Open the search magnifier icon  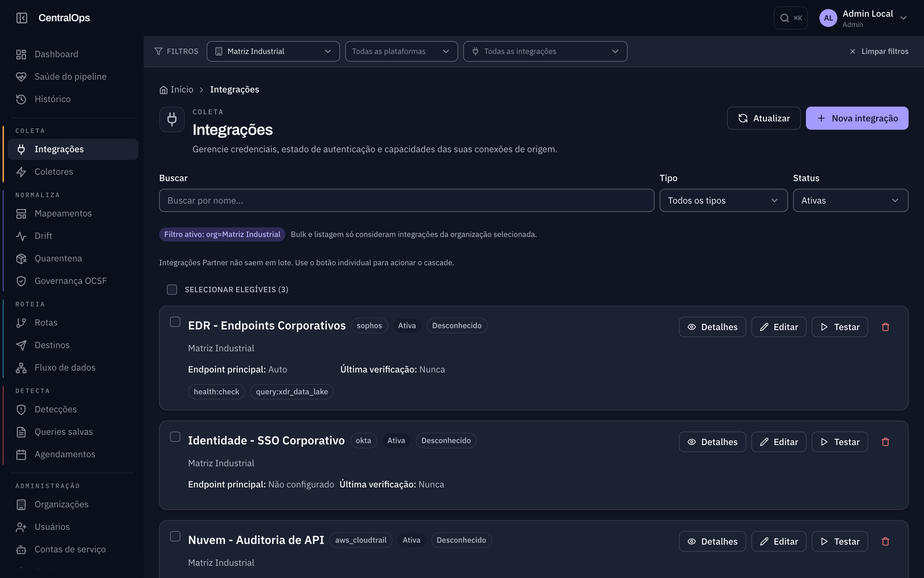[784, 18]
